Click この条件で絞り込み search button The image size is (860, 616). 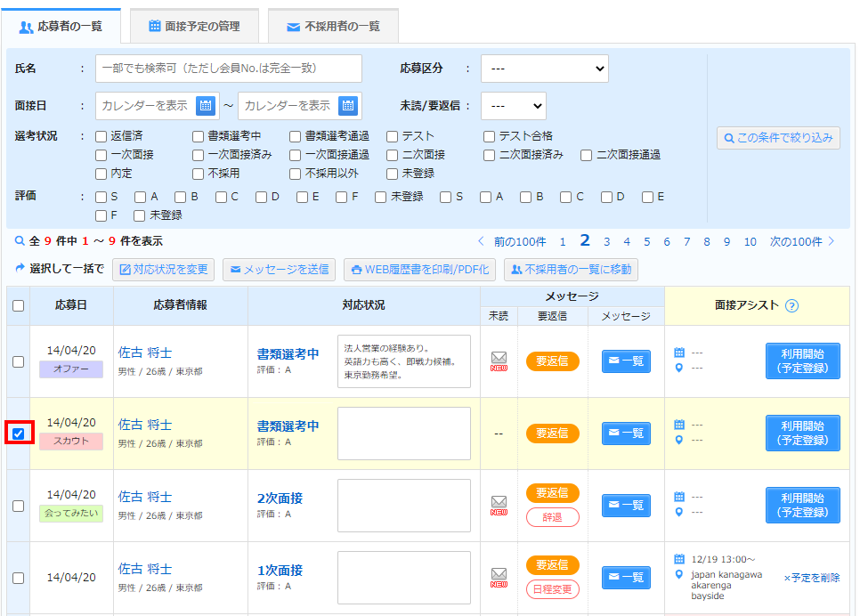(778, 138)
